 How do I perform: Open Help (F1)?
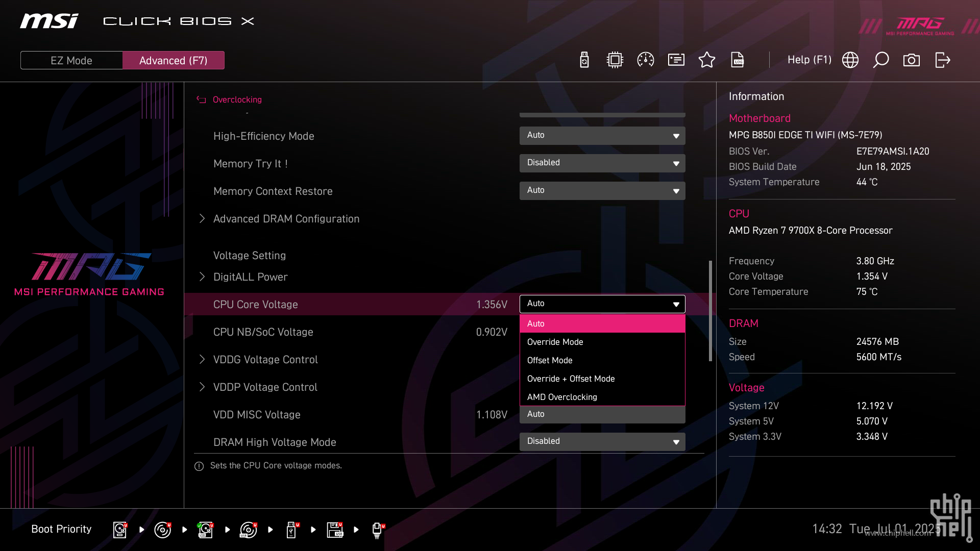810,60
